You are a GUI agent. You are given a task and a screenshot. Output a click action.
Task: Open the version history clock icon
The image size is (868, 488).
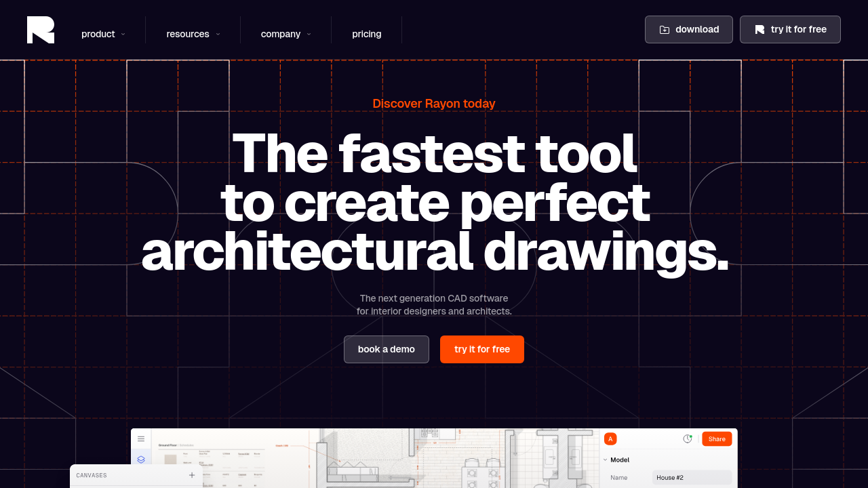coord(687,439)
